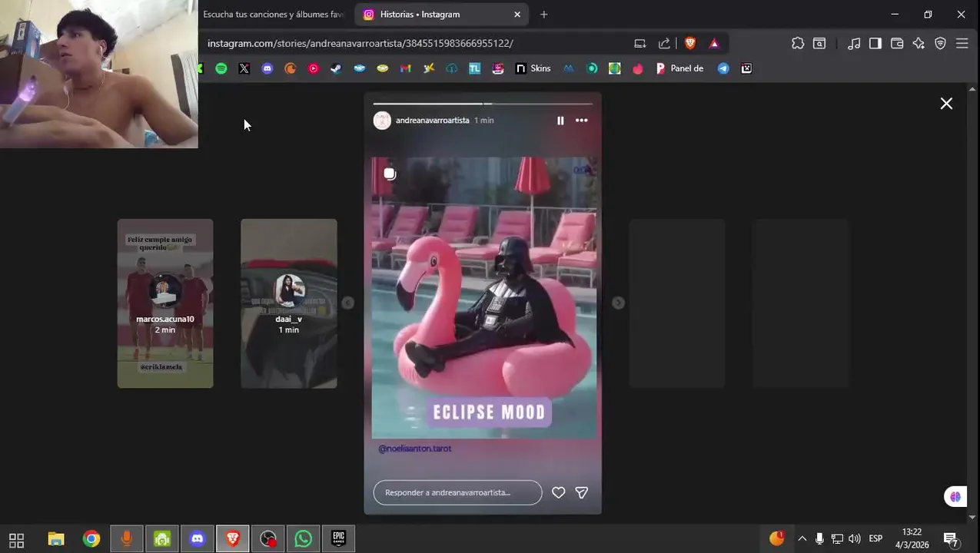Show hidden system tray icons
This screenshot has width=980, height=553.
pos(802,539)
